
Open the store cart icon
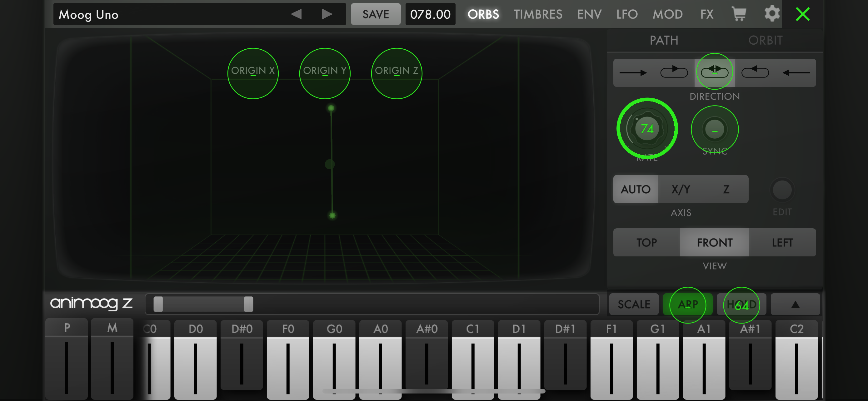[x=739, y=14]
